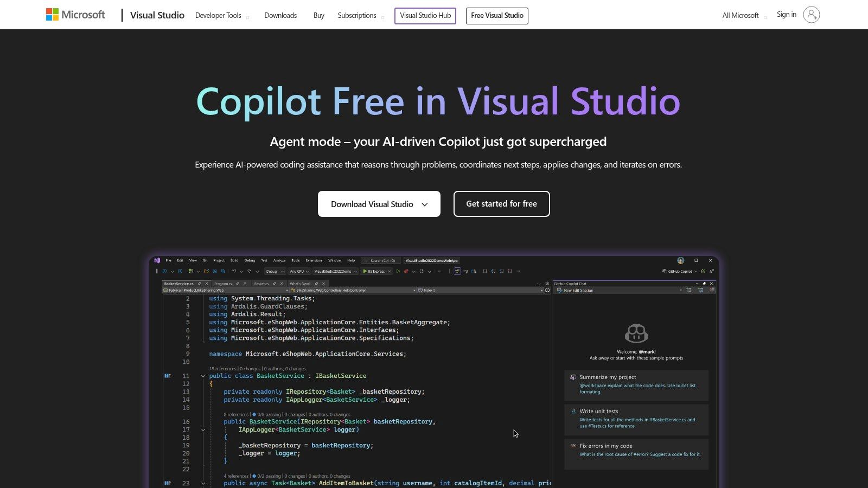Click the Navigate Backward arrow in IDE toolbar
This screenshot has width=868, height=488.
[x=164, y=271]
